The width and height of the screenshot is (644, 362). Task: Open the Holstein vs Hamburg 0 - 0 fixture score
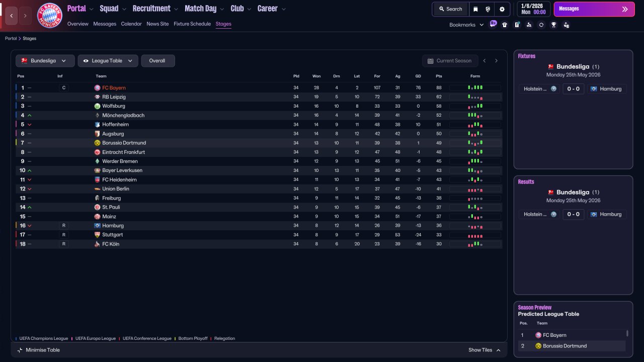click(x=573, y=89)
